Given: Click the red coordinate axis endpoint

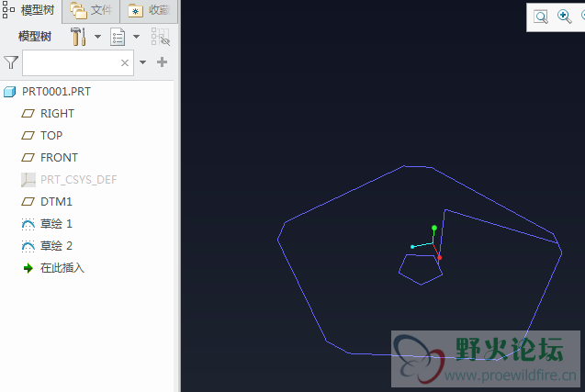Looking at the screenshot, I should pyautogui.click(x=440, y=258).
